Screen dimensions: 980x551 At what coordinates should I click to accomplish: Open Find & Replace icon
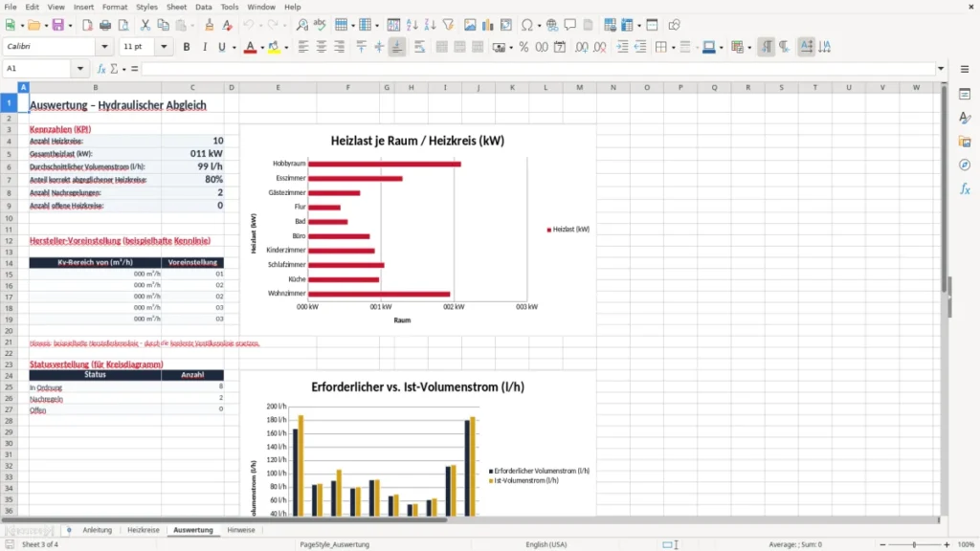(x=301, y=25)
